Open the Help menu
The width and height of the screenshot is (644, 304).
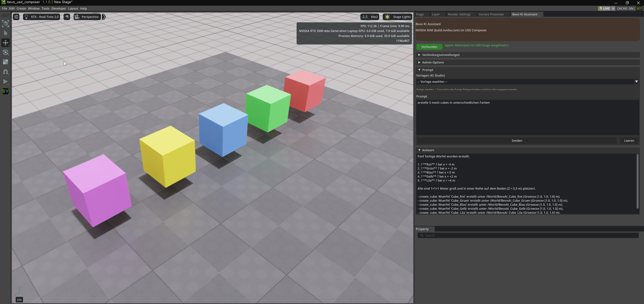(x=84, y=8)
